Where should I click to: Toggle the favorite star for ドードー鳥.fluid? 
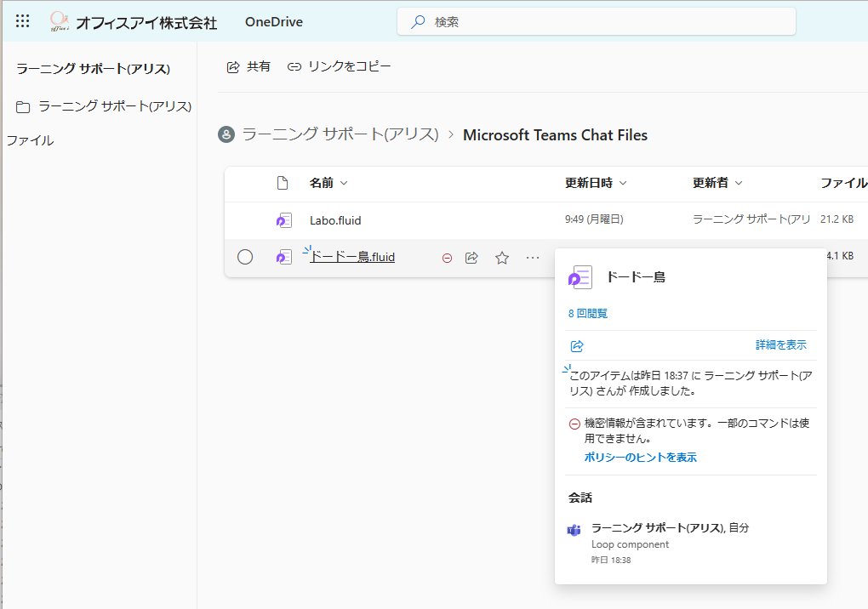502,258
